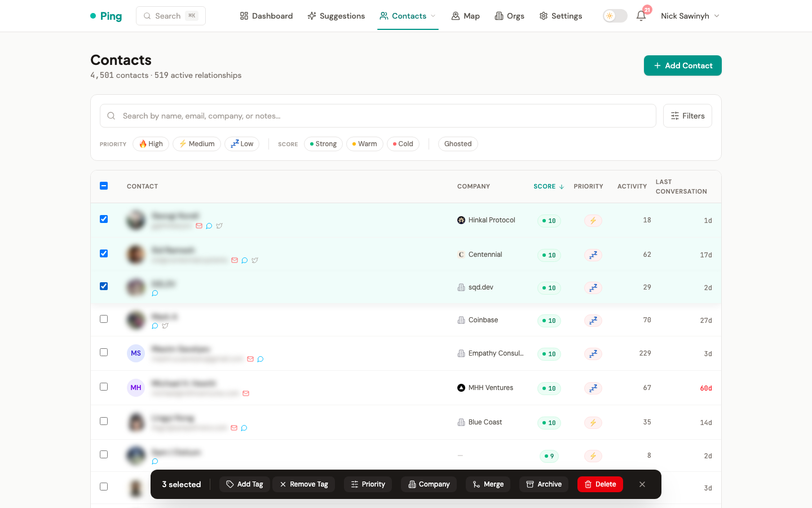Image resolution: width=812 pixels, height=508 pixels.
Task: Filter by Cold score
Action: [x=403, y=144]
